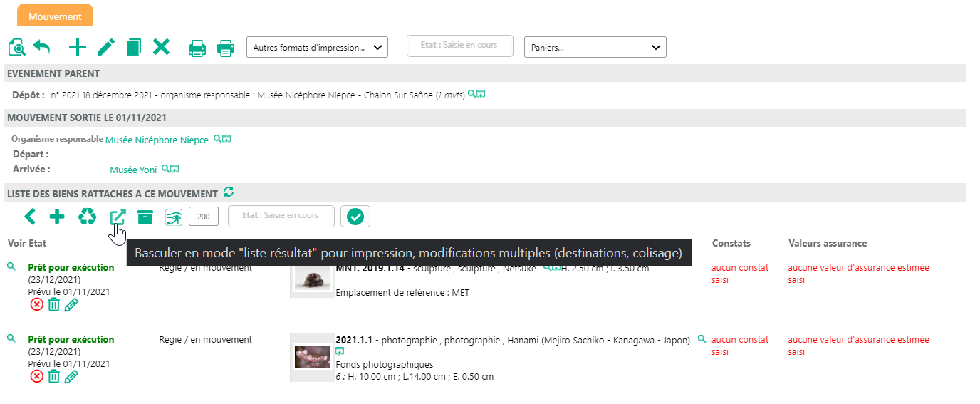Click magnifier in MNT. 2019.1.14 row
The image size is (980, 404).
11,266
